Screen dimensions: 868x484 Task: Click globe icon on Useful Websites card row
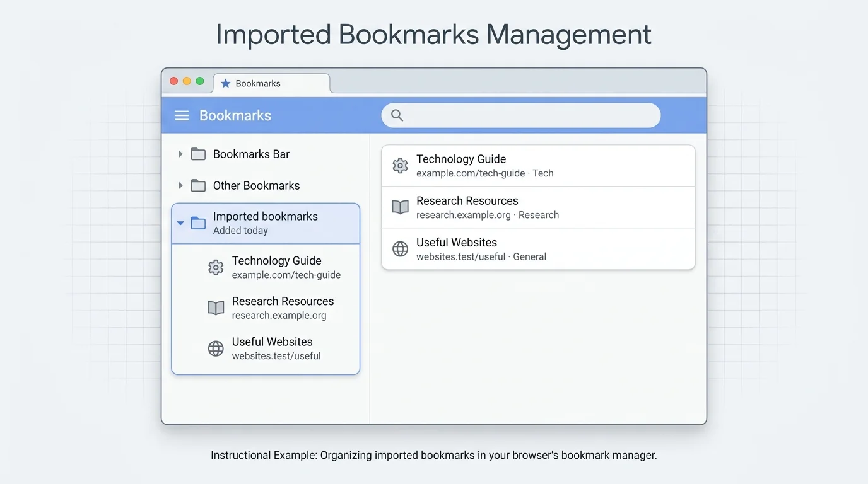400,249
